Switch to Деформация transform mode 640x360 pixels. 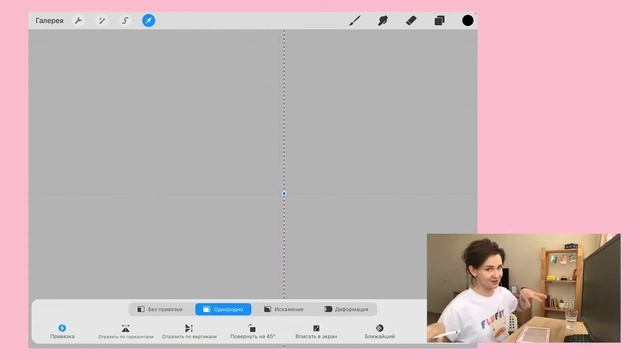[x=347, y=309]
